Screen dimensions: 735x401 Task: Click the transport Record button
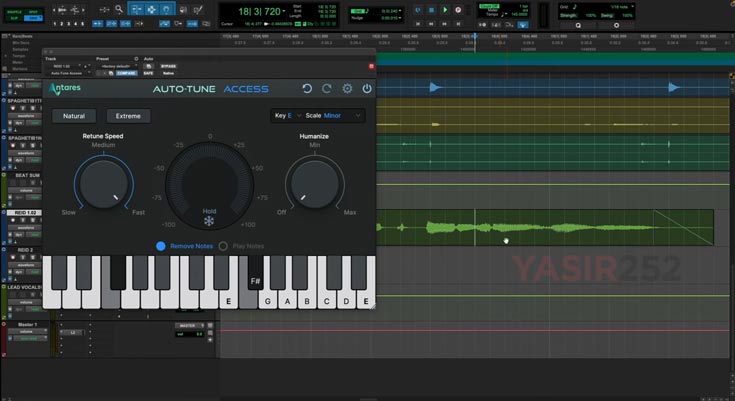click(x=458, y=10)
